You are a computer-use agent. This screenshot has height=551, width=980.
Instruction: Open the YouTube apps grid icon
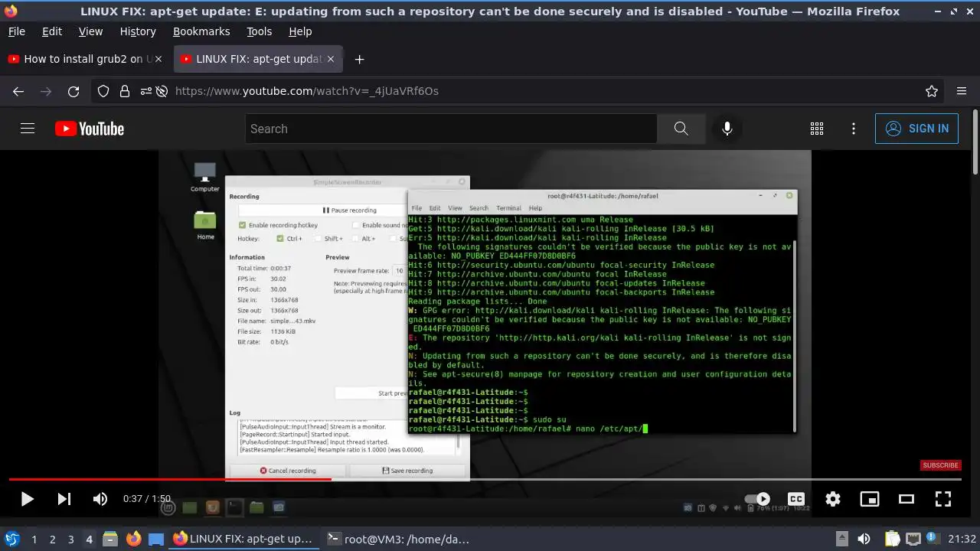point(817,129)
